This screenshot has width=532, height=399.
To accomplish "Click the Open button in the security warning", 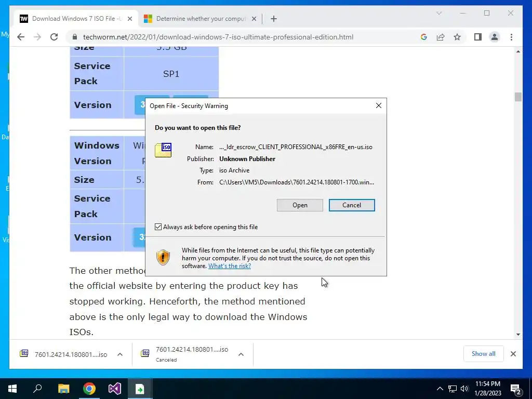I will pos(300,205).
